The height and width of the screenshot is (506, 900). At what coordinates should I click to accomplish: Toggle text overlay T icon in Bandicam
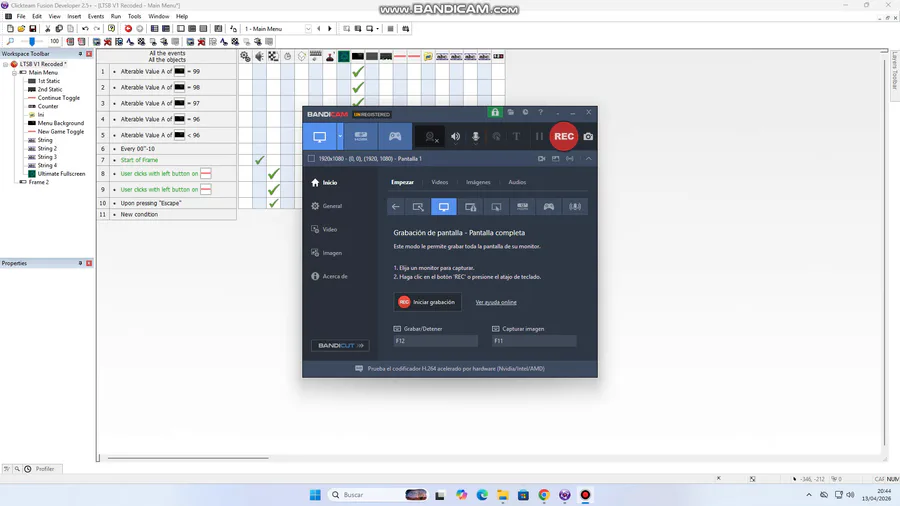pyautogui.click(x=517, y=137)
